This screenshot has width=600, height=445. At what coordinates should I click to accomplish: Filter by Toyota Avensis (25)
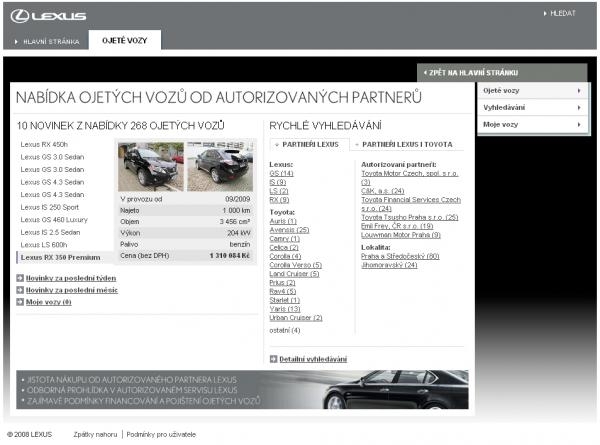pyautogui.click(x=289, y=230)
